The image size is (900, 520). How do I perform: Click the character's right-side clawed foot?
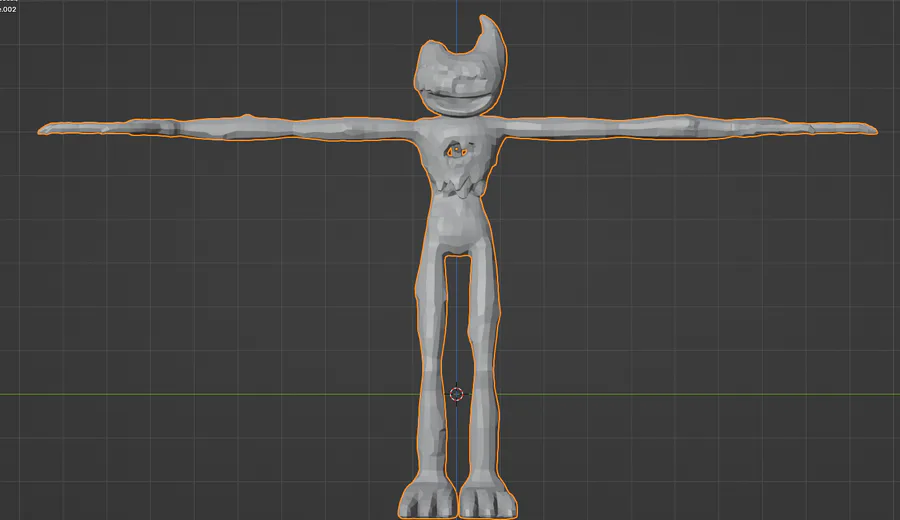488,496
